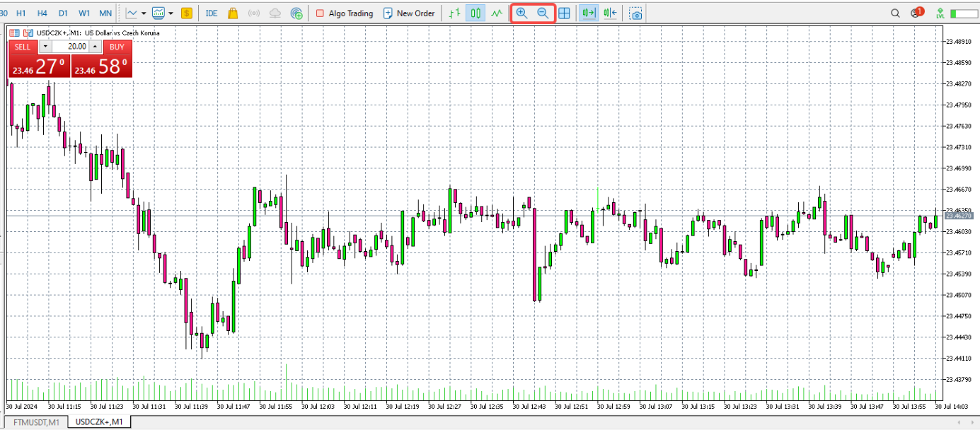Toggle the chart shift indent
This screenshot has height=430, width=980.
coord(609,12)
